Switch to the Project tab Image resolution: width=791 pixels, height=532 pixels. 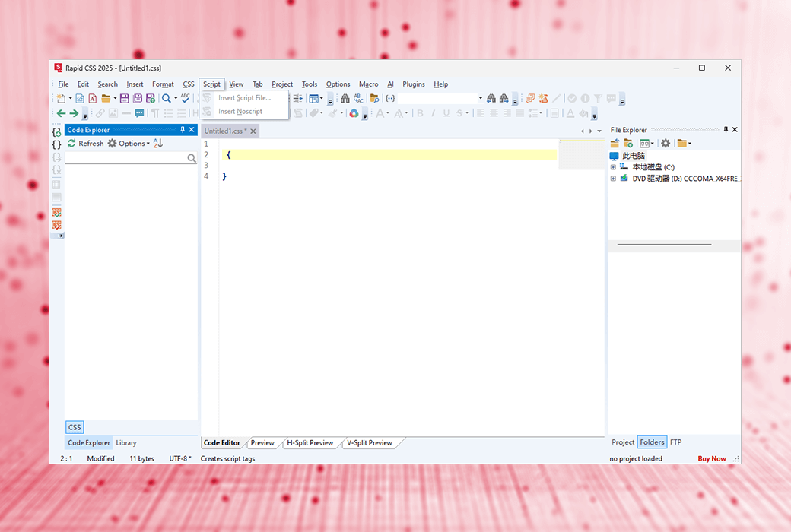pos(623,442)
